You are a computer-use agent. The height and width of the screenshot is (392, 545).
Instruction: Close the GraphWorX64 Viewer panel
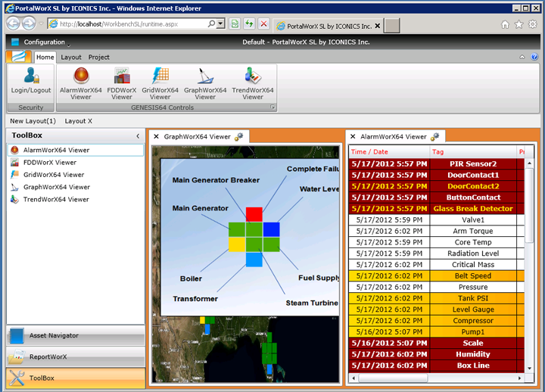pyautogui.click(x=157, y=136)
